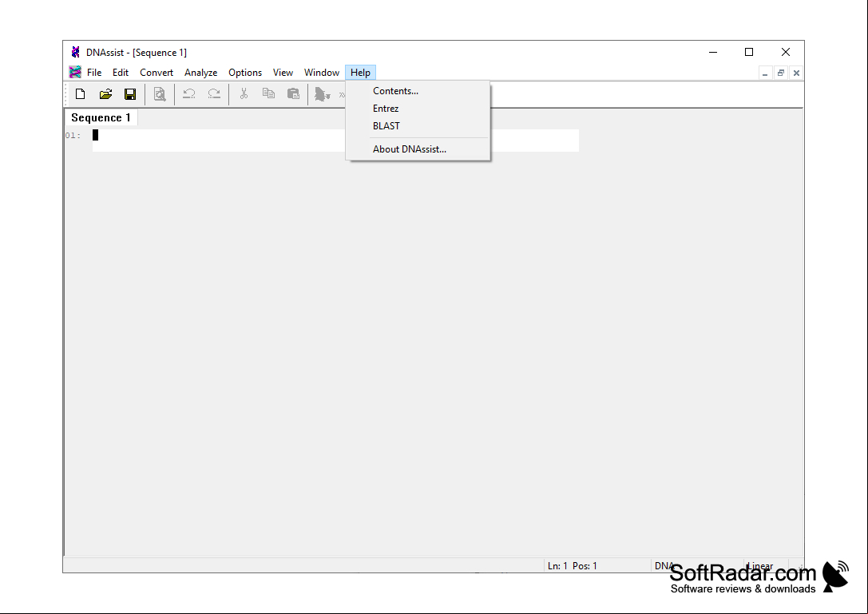Open the Options menu

(244, 73)
